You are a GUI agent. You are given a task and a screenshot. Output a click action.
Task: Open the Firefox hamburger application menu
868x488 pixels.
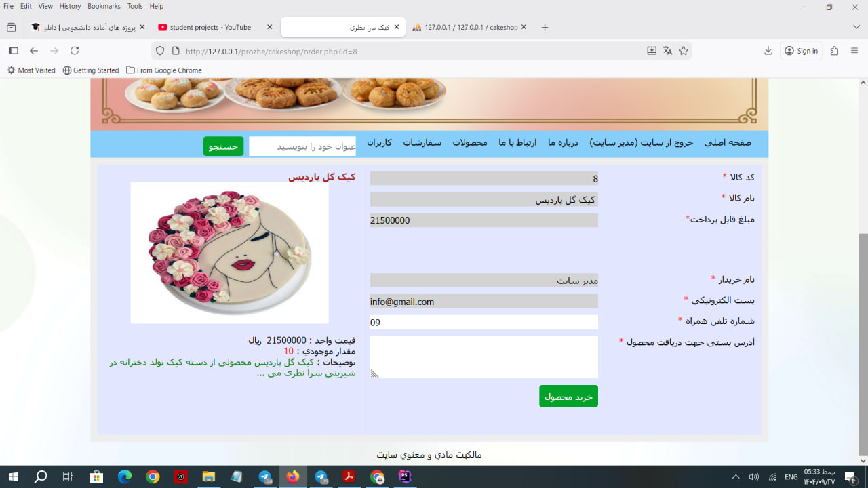click(854, 51)
